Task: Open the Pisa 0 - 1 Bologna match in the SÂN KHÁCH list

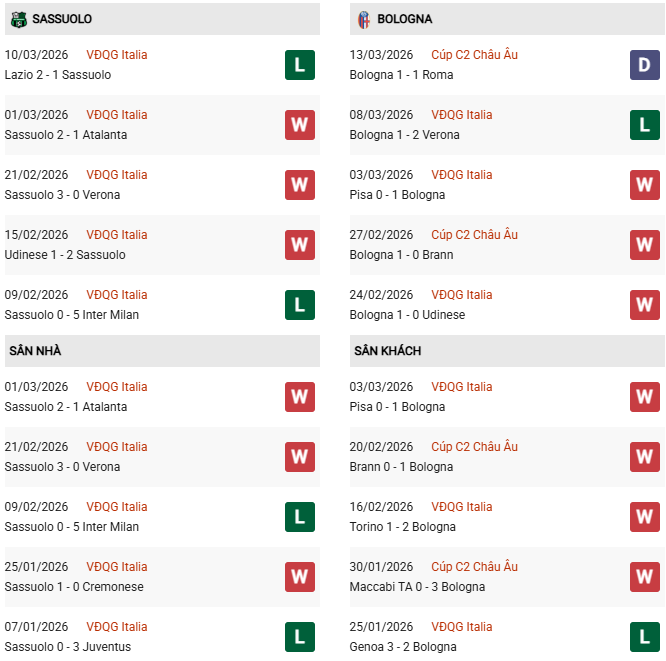Action: tap(397, 407)
